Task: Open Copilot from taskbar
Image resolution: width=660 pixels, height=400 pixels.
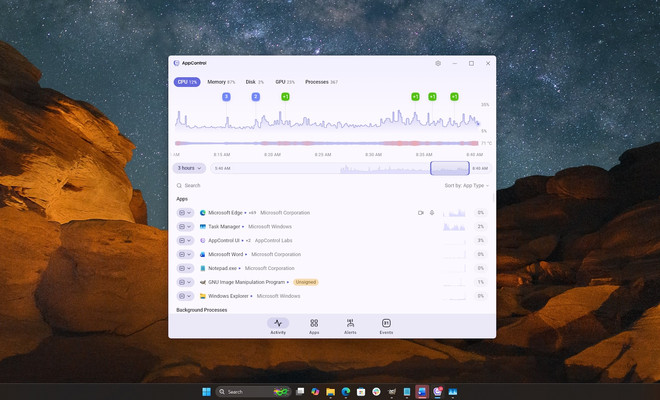Action: point(315,392)
